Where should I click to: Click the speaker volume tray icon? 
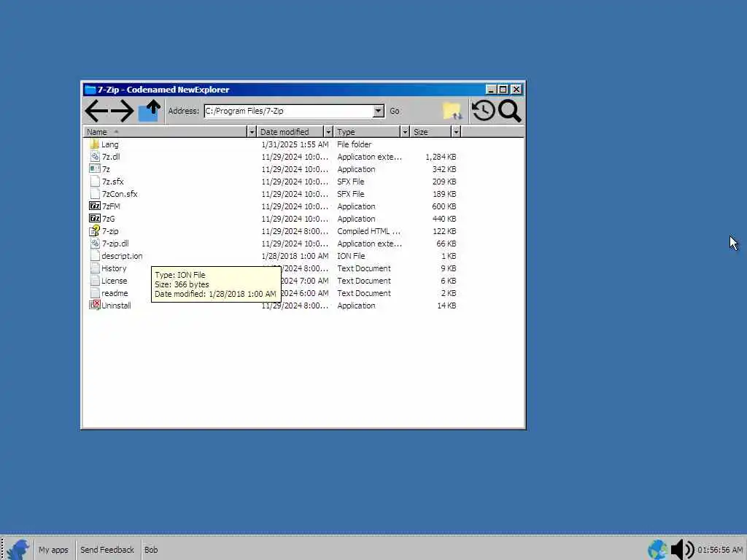click(x=682, y=550)
